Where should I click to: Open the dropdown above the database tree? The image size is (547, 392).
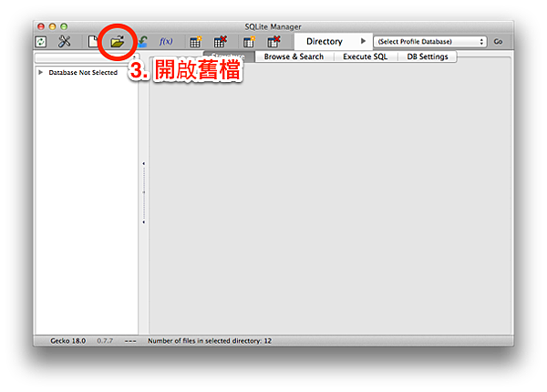click(x=87, y=57)
